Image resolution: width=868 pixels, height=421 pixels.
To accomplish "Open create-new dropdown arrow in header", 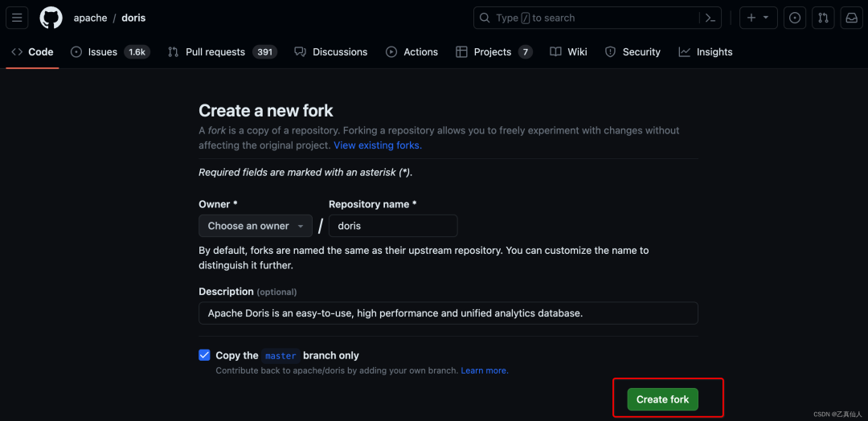I will coord(766,18).
